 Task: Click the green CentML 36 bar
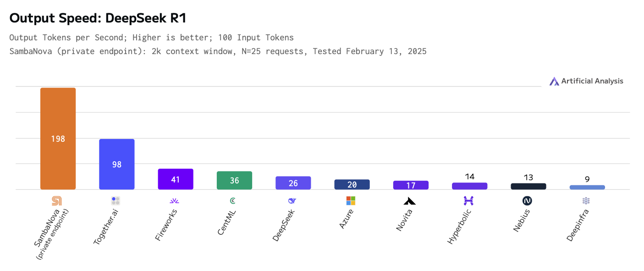pyautogui.click(x=234, y=180)
